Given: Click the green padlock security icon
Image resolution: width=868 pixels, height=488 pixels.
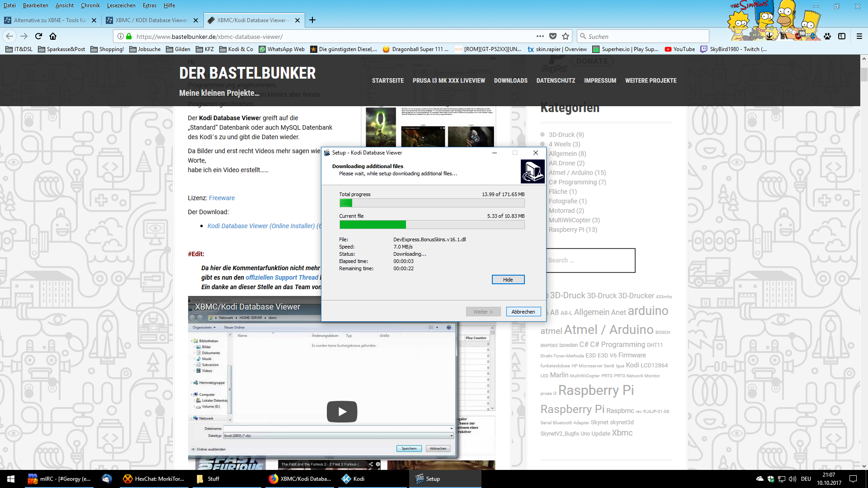Looking at the screenshot, I should pos(129,36).
